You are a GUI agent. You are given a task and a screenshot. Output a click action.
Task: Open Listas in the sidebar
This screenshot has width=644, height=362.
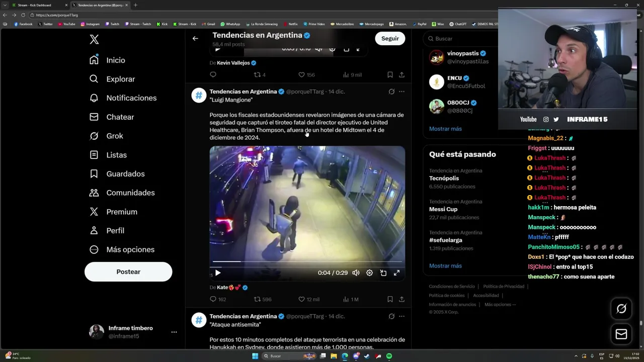[108, 155]
